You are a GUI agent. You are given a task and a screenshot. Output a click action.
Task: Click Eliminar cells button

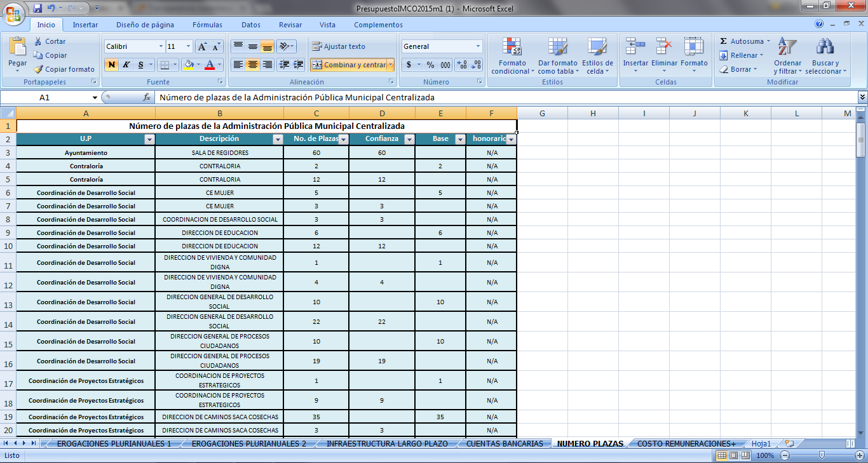[664, 56]
